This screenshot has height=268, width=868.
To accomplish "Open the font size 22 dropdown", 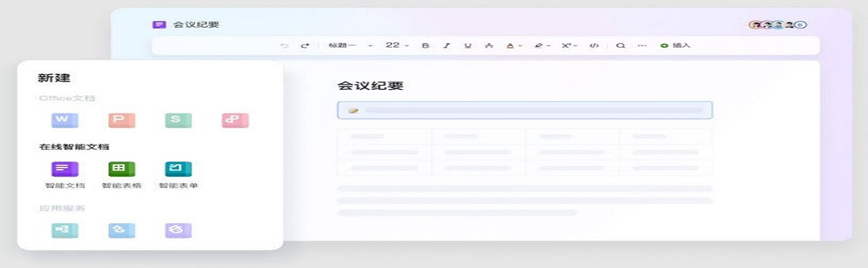I will click(x=397, y=46).
